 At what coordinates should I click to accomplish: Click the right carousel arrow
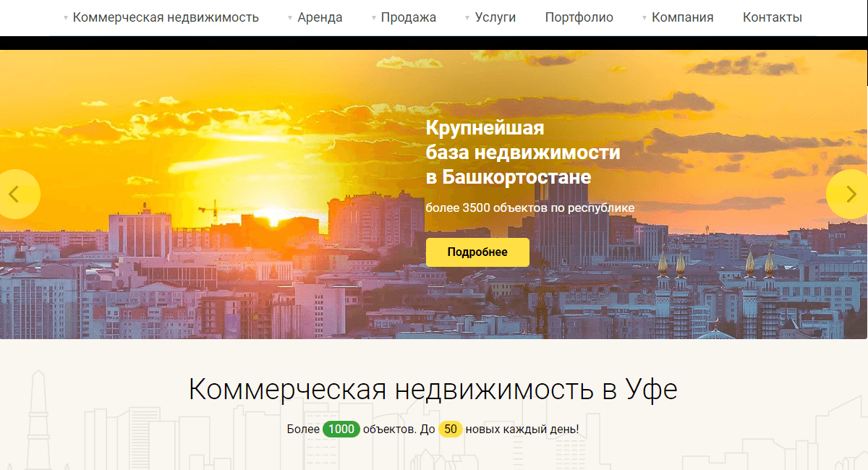[851, 194]
